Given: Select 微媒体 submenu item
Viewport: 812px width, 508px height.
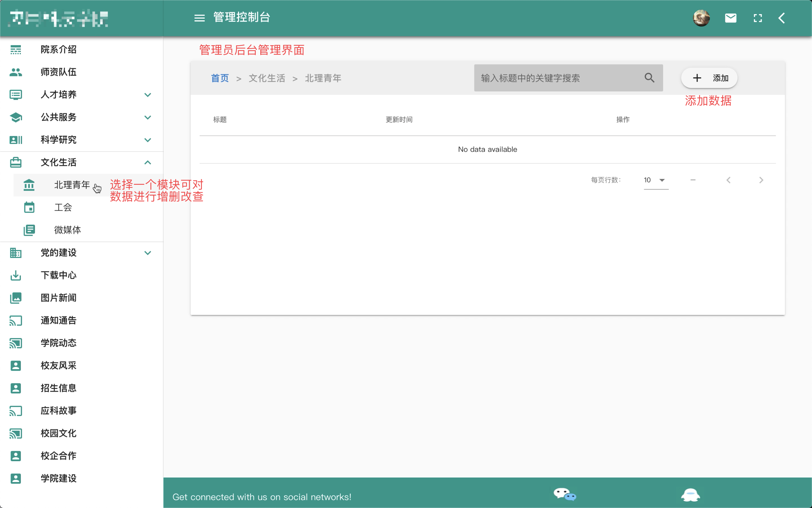Looking at the screenshot, I should 67,230.
